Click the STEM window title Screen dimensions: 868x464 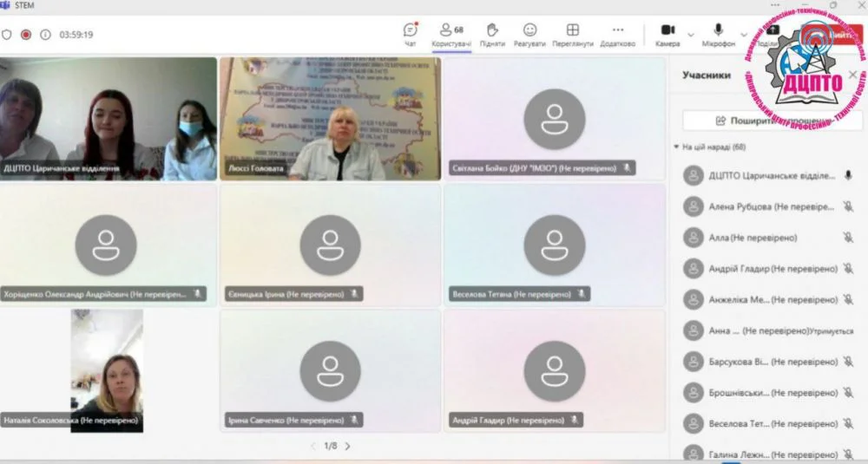[x=24, y=5]
